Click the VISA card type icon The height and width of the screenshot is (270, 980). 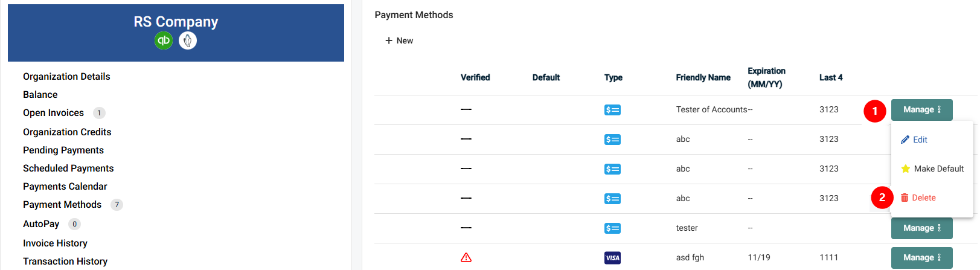click(x=612, y=258)
